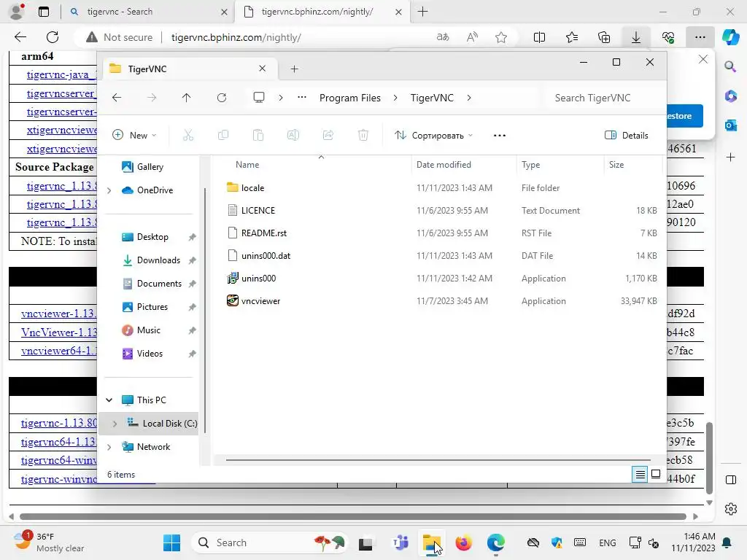Select the TigerVNC Explorer tab
The image size is (747, 560).
[x=189, y=69]
